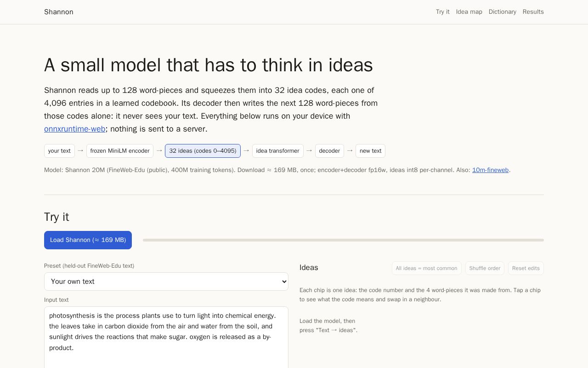Click the 'your text' pipeline chip
The height and width of the screenshot is (368, 588).
tap(59, 151)
